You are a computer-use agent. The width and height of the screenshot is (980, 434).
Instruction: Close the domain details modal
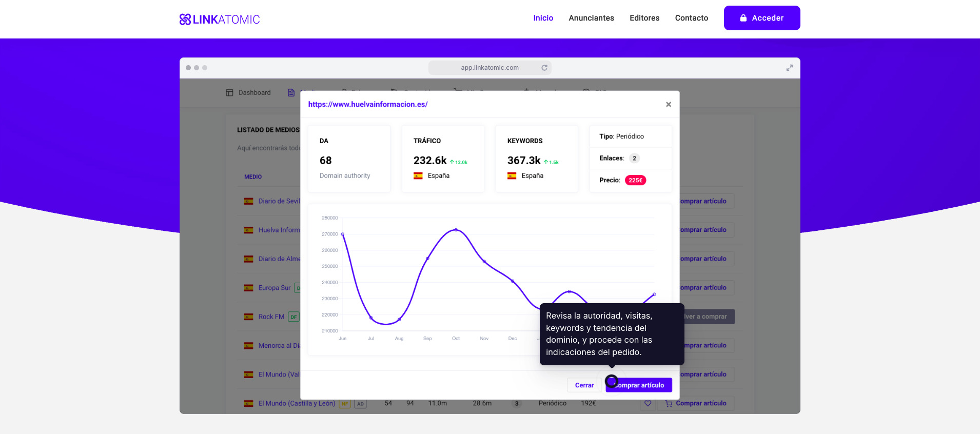(x=668, y=105)
